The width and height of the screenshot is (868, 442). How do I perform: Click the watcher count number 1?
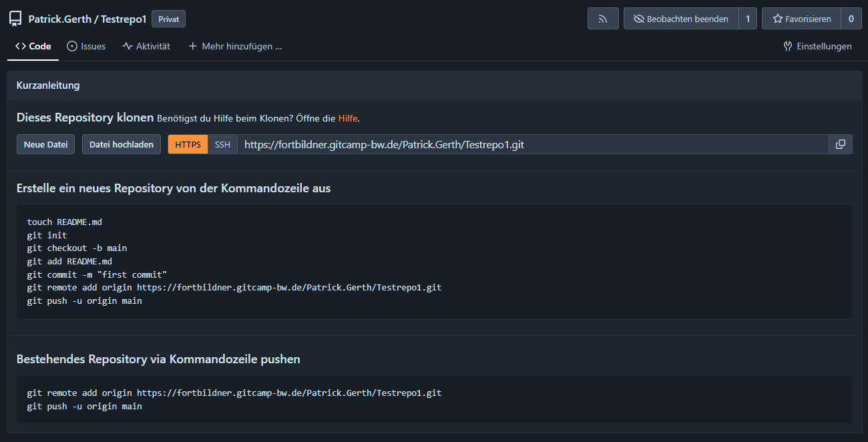(x=748, y=19)
